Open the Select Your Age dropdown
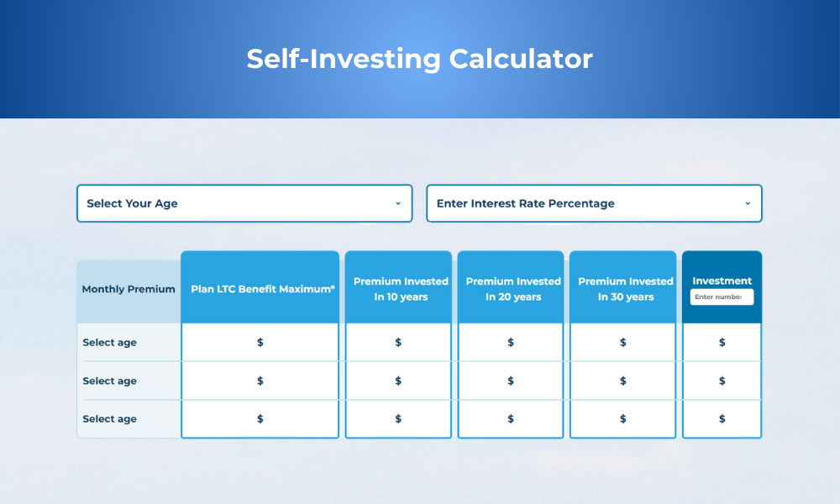This screenshot has height=504, width=840. point(244,203)
